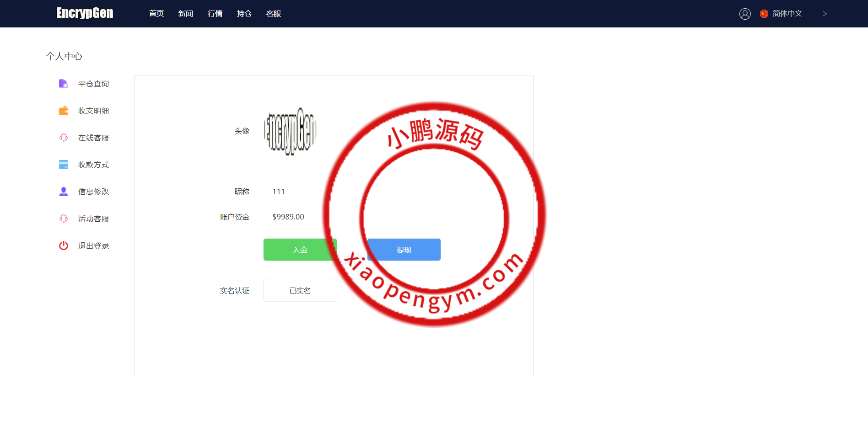Open the account profile icon in header

745,14
